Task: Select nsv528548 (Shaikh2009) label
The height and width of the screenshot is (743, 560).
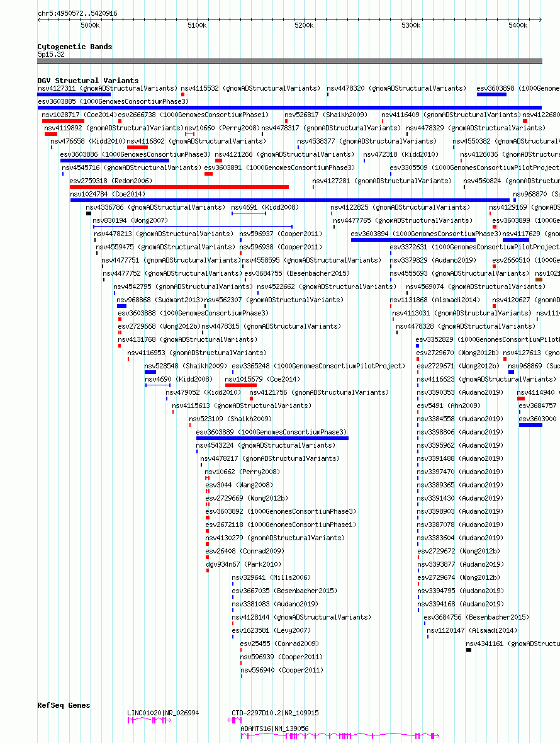Action: [x=186, y=366]
